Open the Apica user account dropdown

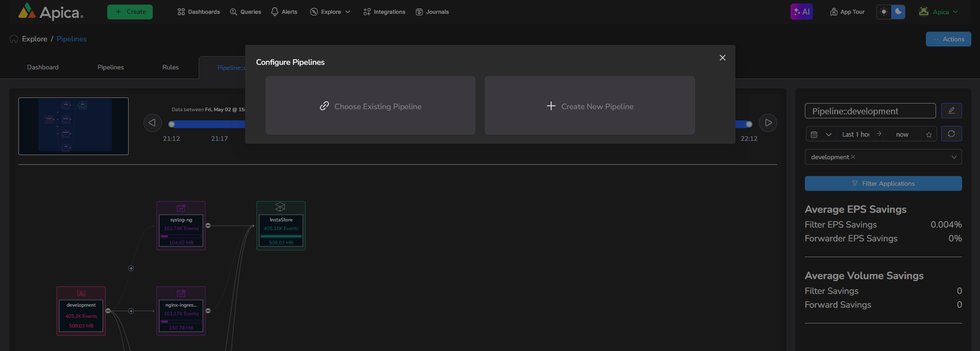(x=939, y=12)
